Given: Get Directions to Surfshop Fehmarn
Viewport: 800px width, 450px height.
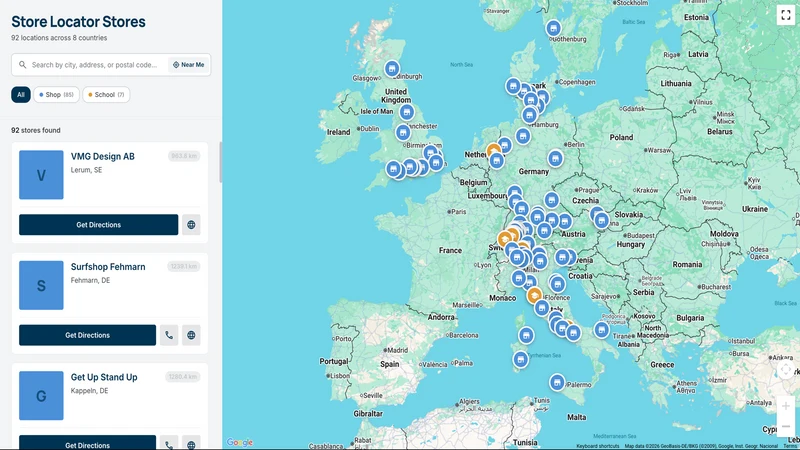Looking at the screenshot, I should click(x=87, y=335).
